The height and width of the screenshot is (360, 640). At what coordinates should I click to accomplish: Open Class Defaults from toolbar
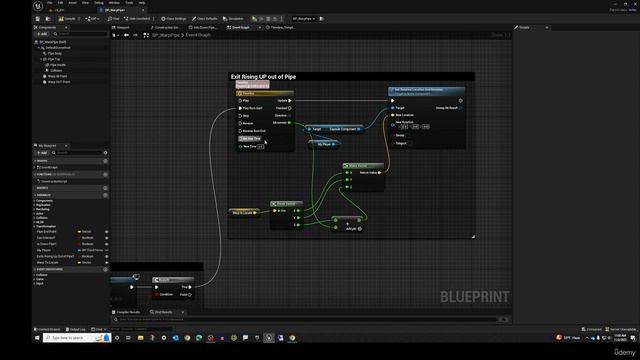(204, 19)
